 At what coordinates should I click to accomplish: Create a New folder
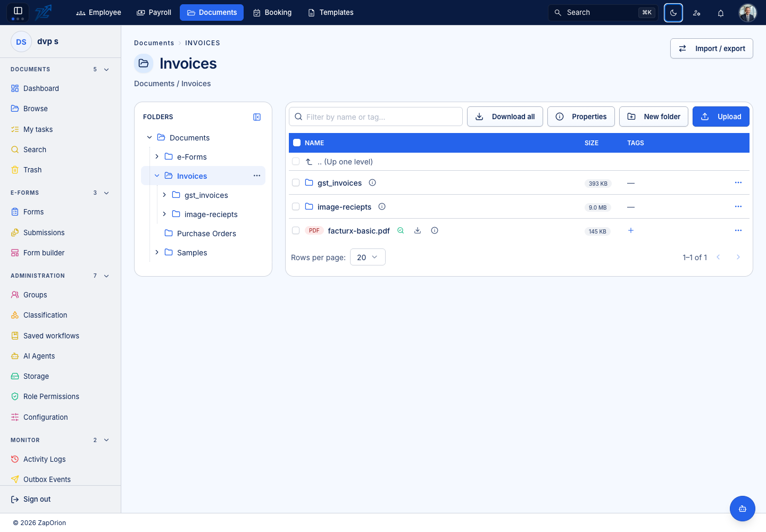654,117
